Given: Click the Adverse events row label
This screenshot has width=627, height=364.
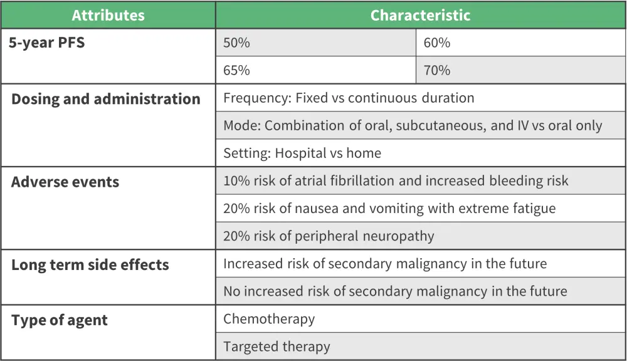Looking at the screenshot, I should 65,182.
